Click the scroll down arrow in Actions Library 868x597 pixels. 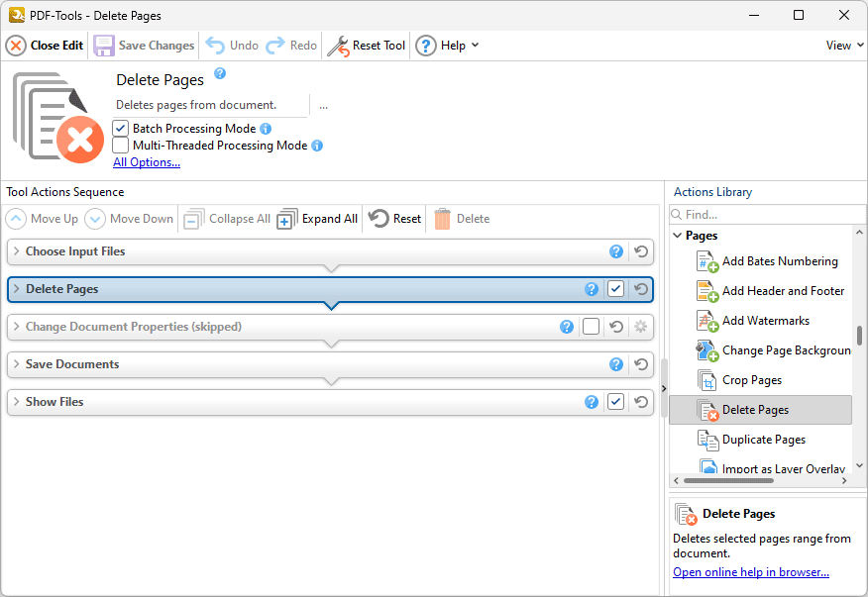(860, 466)
